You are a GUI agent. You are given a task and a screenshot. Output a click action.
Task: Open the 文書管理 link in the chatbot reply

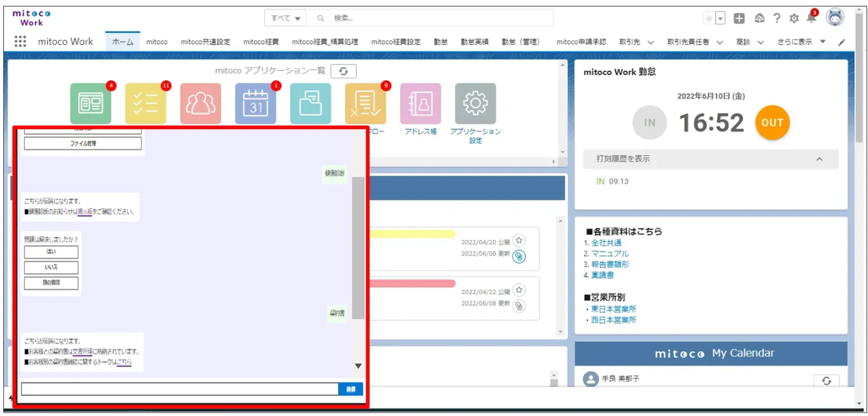pos(83,352)
